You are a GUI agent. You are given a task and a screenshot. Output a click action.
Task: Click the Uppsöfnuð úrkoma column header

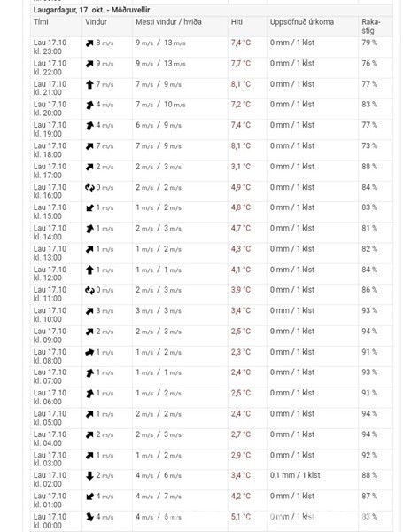[x=301, y=22]
